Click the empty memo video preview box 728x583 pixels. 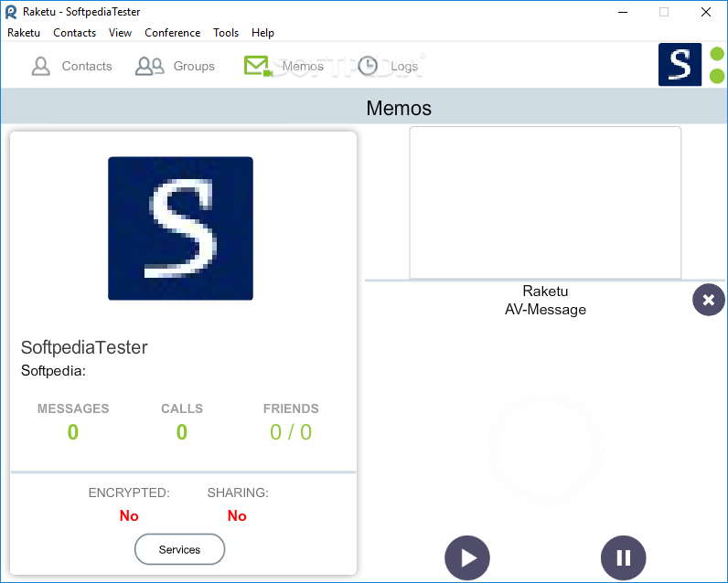(545, 203)
